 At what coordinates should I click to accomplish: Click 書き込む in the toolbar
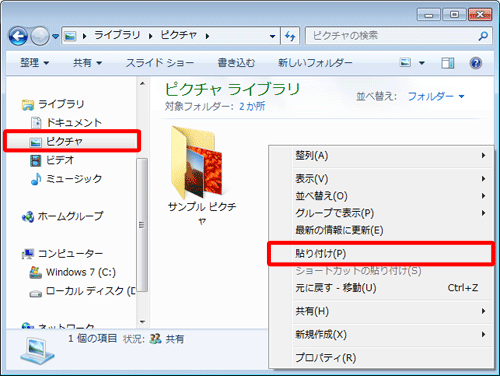pos(236,63)
